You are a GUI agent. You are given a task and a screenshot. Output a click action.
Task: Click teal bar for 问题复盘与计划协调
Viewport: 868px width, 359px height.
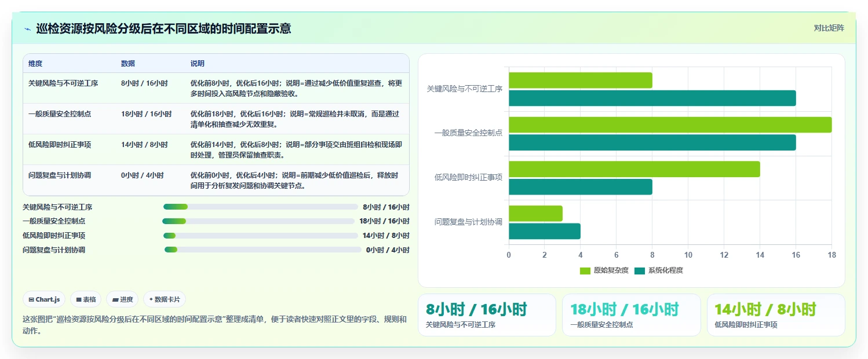pos(545,232)
